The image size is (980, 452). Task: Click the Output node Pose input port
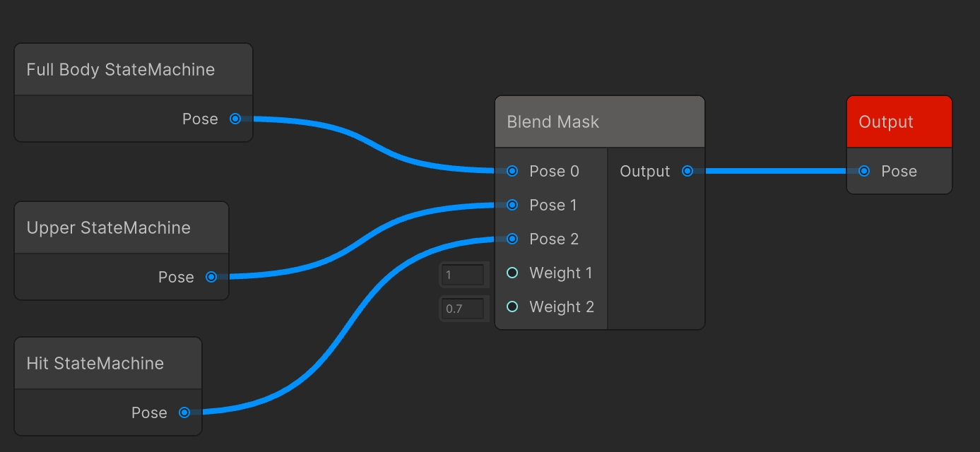(864, 171)
